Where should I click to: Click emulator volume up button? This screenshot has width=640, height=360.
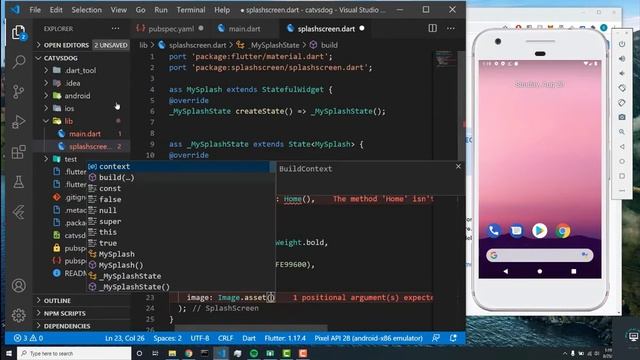click(622, 58)
